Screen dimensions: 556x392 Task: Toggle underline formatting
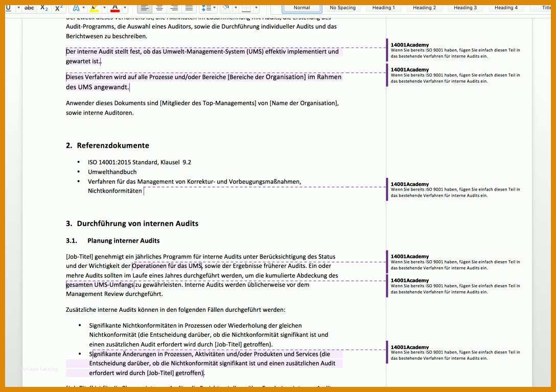9,8
